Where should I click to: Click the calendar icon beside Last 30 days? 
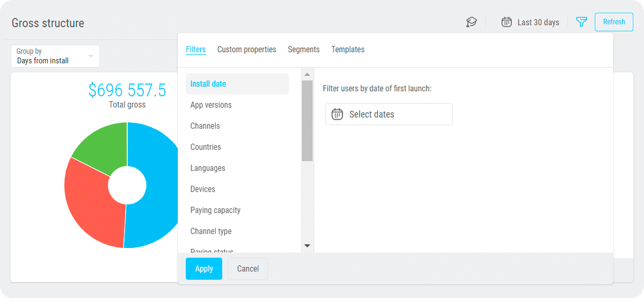pos(507,22)
